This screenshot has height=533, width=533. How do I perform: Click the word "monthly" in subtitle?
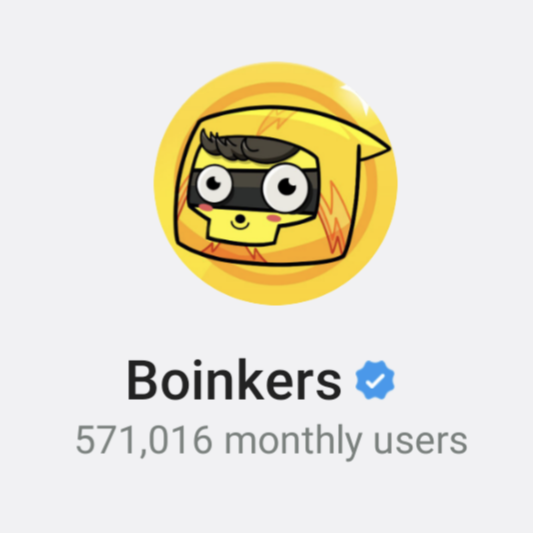tap(293, 441)
